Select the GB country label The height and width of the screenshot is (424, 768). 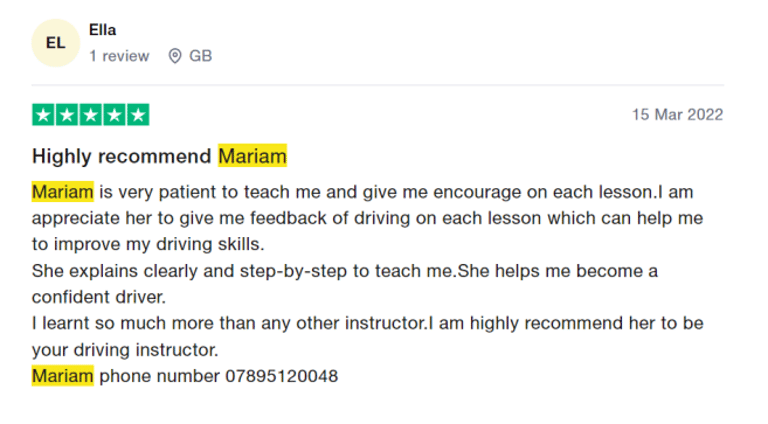click(200, 56)
